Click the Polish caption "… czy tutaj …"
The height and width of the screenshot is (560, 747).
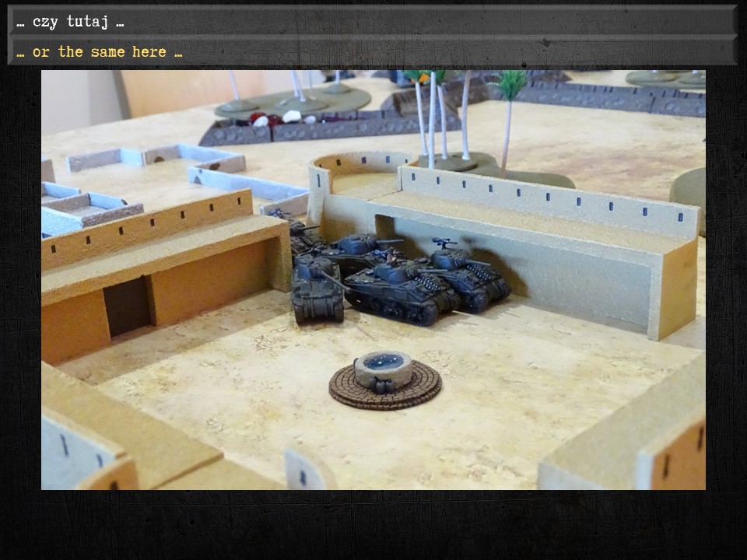(x=70, y=22)
